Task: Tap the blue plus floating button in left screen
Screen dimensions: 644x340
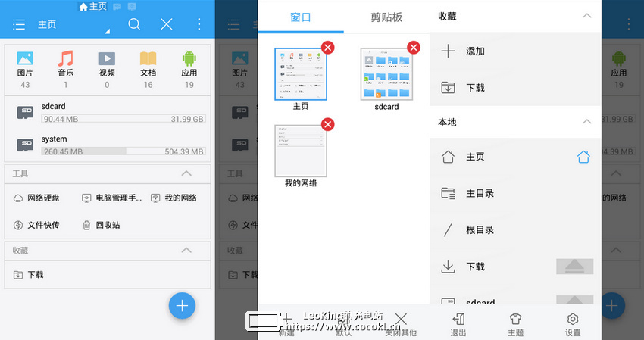Action: 182,305
